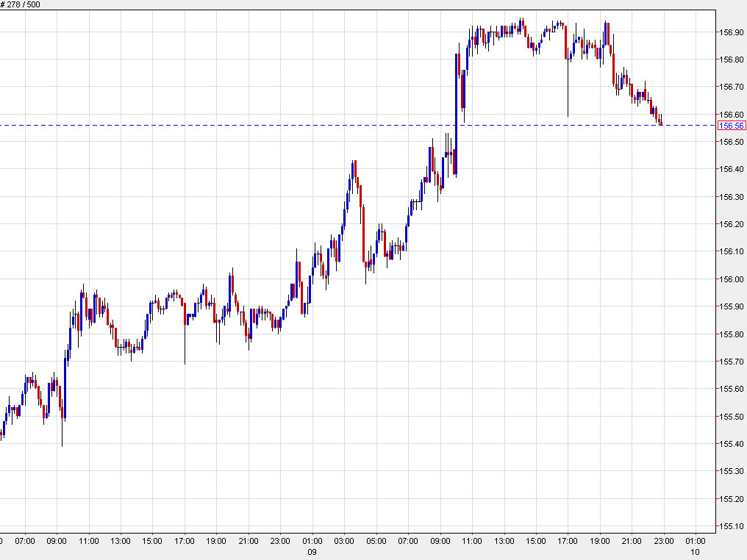
Task: Select the 05:00 time axis label
Action: coord(376,541)
